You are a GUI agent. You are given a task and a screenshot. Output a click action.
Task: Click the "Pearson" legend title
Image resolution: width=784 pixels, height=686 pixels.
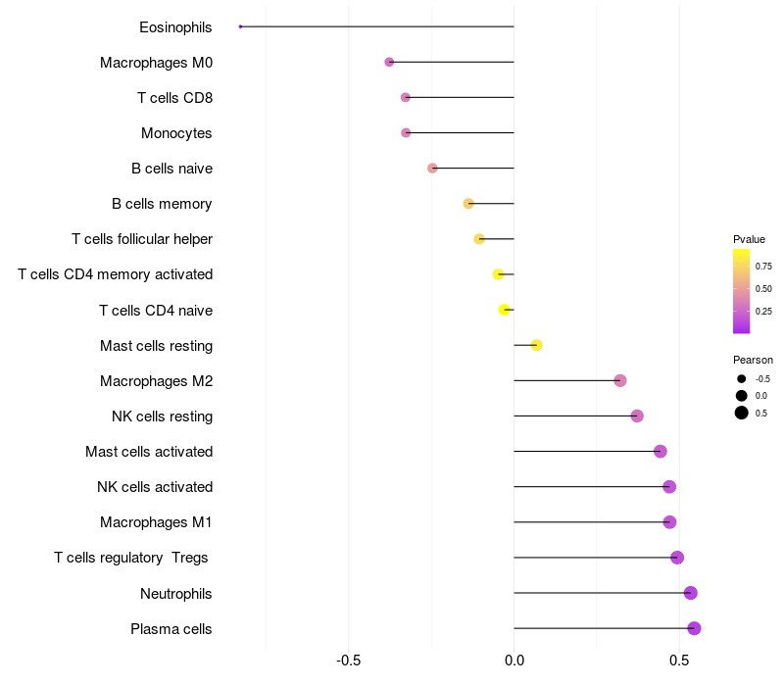(753, 360)
